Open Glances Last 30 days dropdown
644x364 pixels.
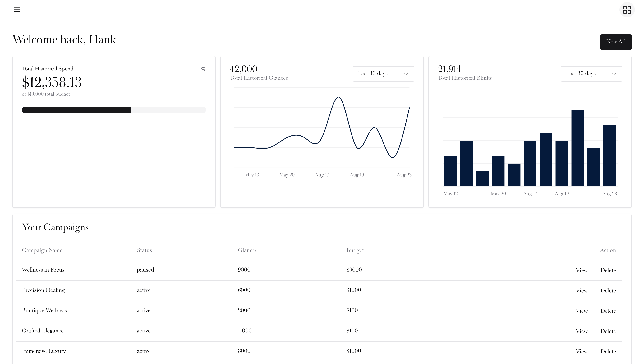(x=383, y=74)
